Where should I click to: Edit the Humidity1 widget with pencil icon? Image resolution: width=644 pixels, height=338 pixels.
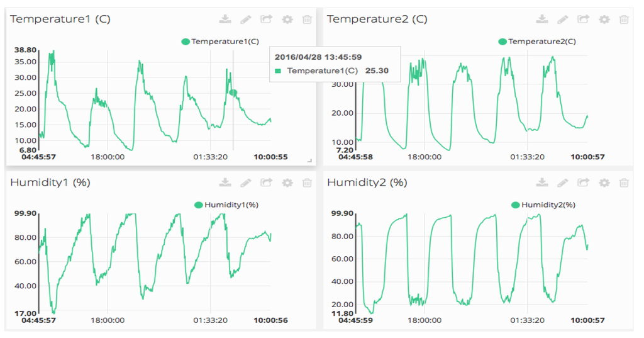coord(246,183)
